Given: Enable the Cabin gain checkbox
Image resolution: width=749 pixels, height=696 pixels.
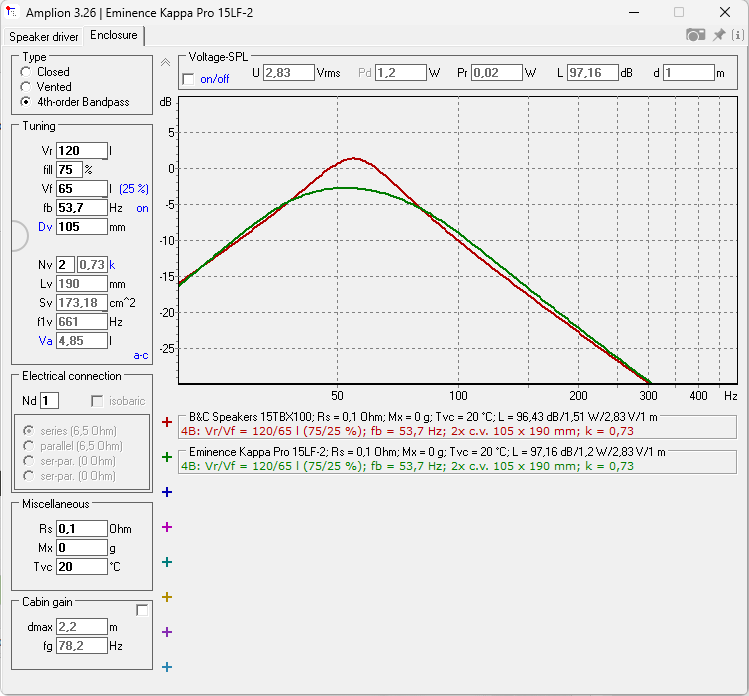Looking at the screenshot, I should pos(142,610).
